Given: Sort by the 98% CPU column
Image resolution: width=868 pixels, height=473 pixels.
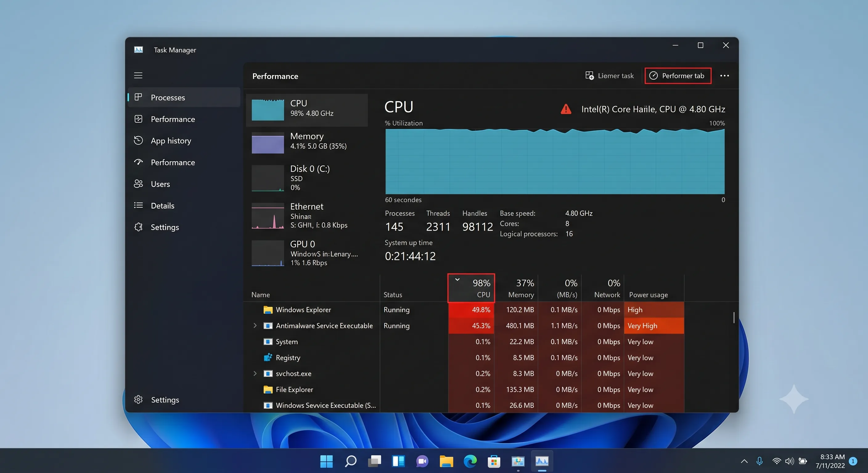Looking at the screenshot, I should point(471,288).
